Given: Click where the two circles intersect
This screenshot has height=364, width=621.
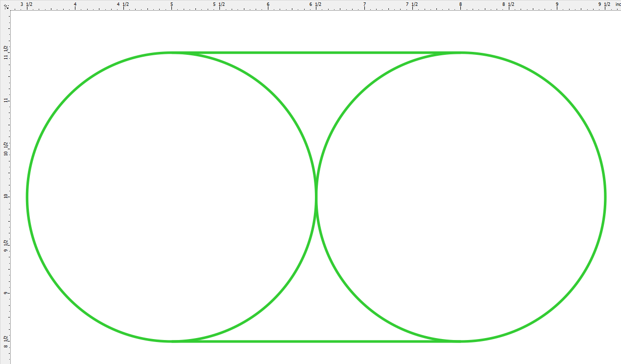Looking at the screenshot, I should pos(317,196).
